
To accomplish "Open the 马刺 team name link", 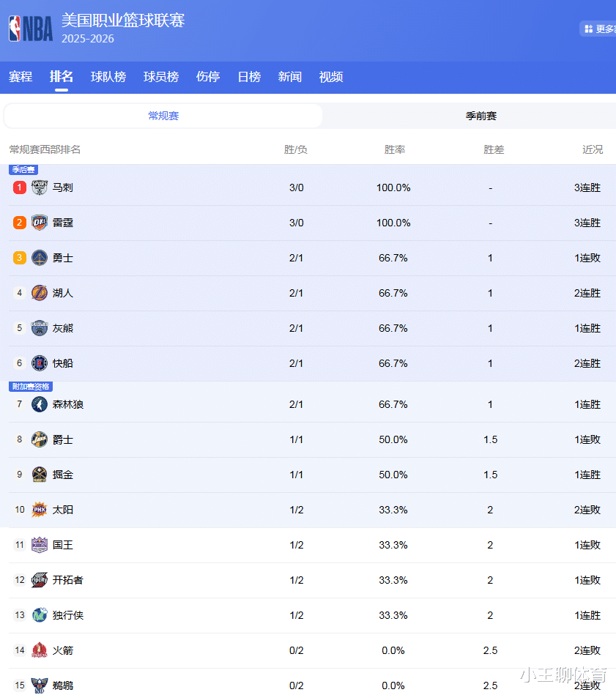I will pos(62,187).
